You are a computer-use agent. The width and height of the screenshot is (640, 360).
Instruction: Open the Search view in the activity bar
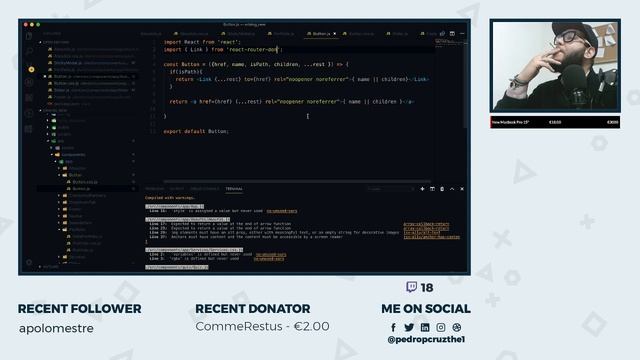coord(29,51)
